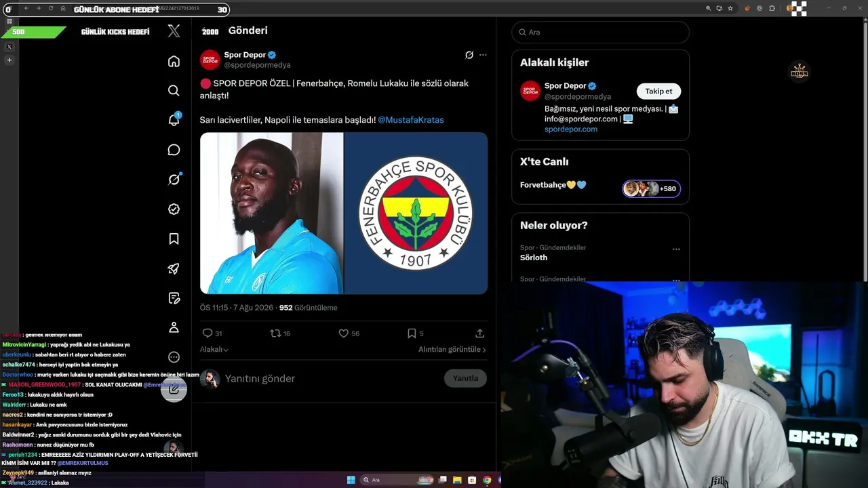Image resolution: width=868 pixels, height=488 pixels.
Task: Open the Lukaku and Fenerbahçe post image
Action: [x=344, y=213]
